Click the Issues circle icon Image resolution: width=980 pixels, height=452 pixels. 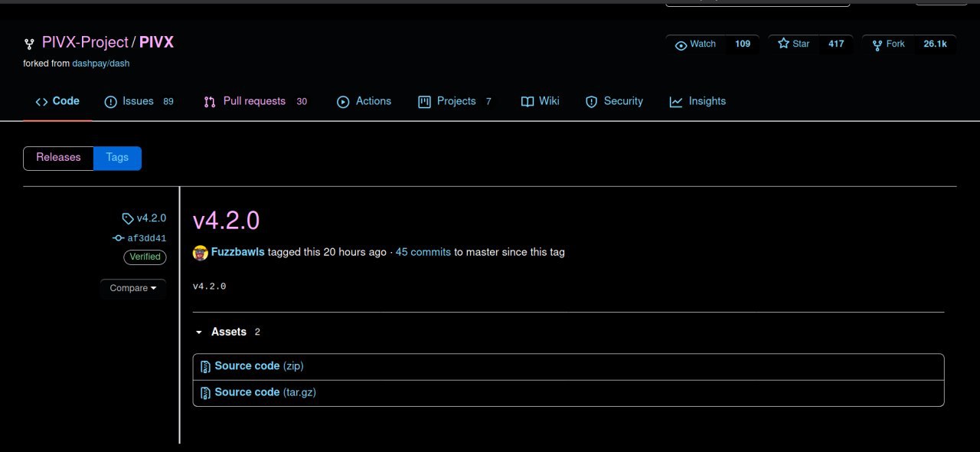(110, 102)
